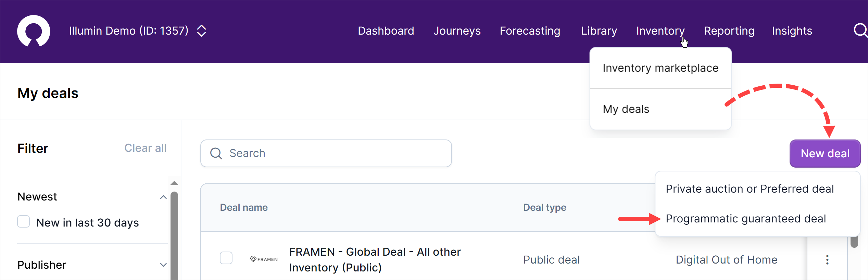This screenshot has height=280, width=868.
Task: Click the Clear all filters link
Action: pyautogui.click(x=145, y=148)
